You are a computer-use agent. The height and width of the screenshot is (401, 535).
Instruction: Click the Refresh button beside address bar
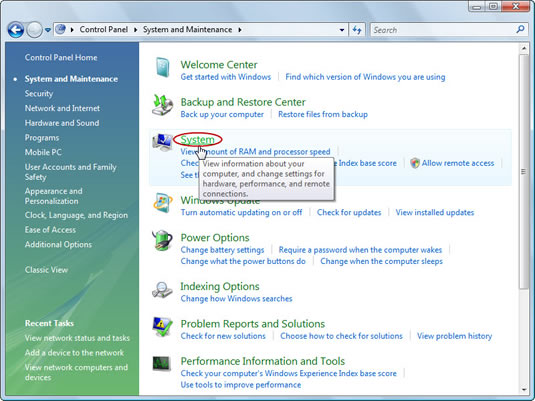pos(357,30)
